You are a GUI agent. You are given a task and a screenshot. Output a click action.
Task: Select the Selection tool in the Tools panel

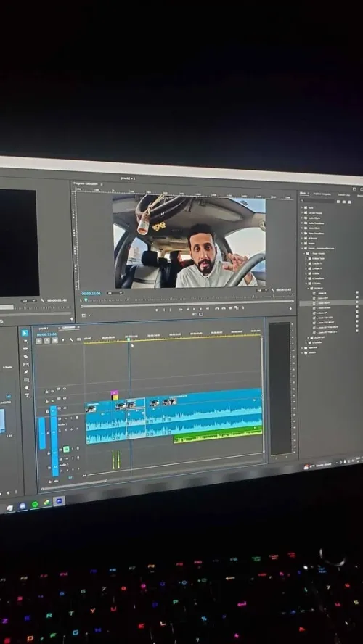click(x=25, y=333)
